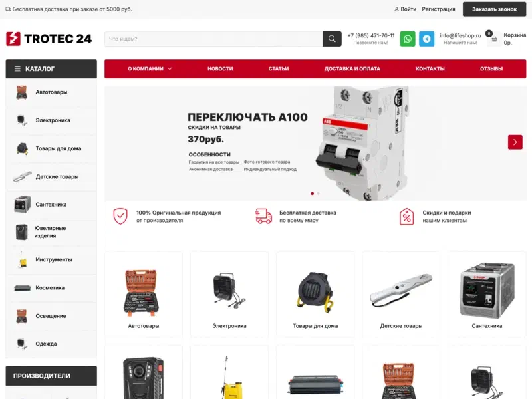Click the black inverter product image
The image size is (532, 399).
[x=315, y=385]
